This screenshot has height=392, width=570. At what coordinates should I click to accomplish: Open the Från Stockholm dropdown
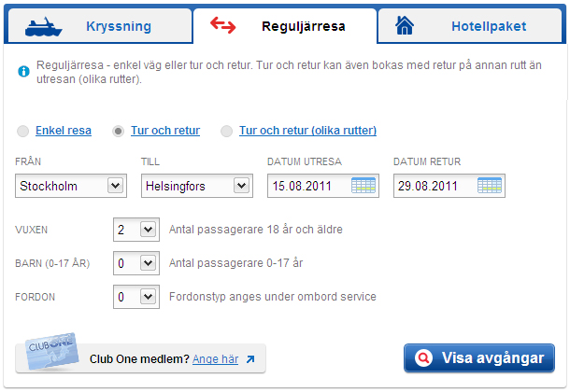[71, 186]
